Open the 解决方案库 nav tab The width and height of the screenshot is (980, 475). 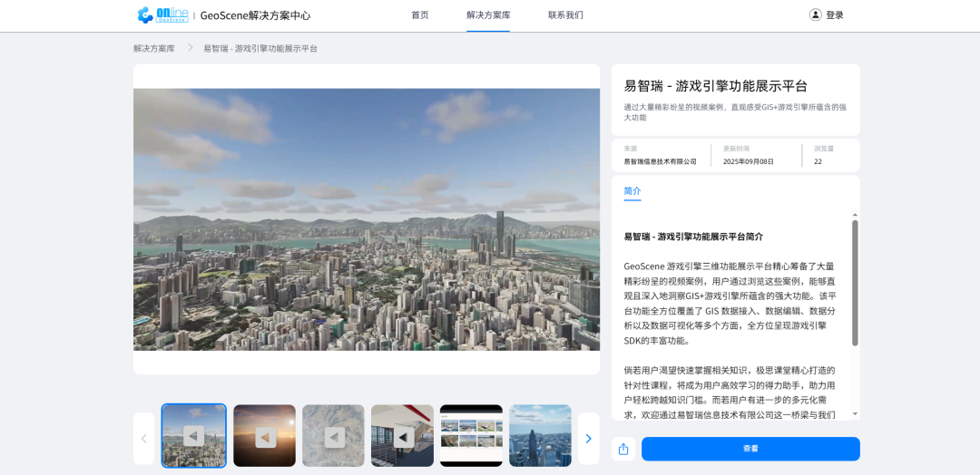[x=488, y=15]
